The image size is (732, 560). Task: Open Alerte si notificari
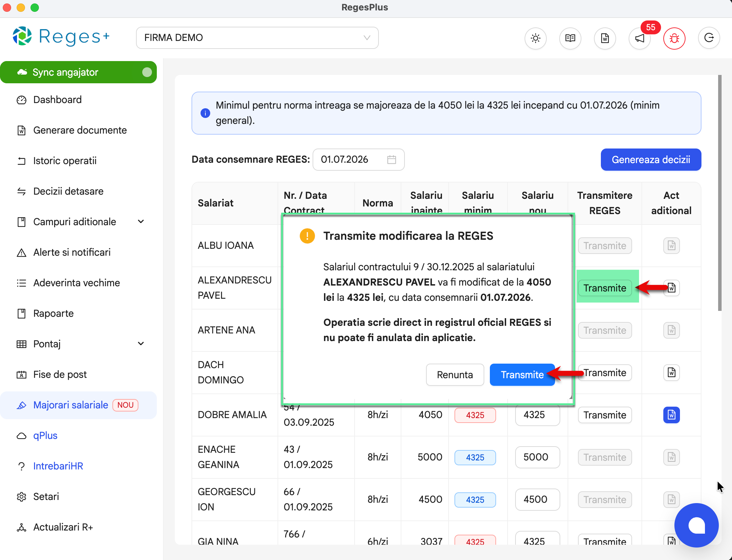point(78,253)
